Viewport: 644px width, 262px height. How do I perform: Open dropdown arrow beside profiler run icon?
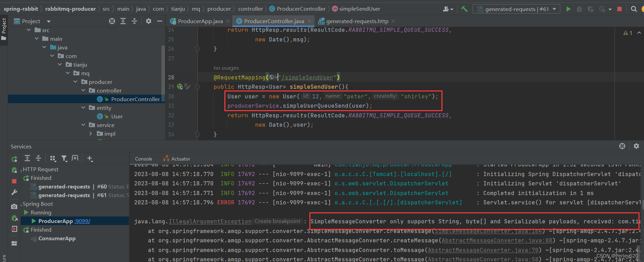point(610,9)
